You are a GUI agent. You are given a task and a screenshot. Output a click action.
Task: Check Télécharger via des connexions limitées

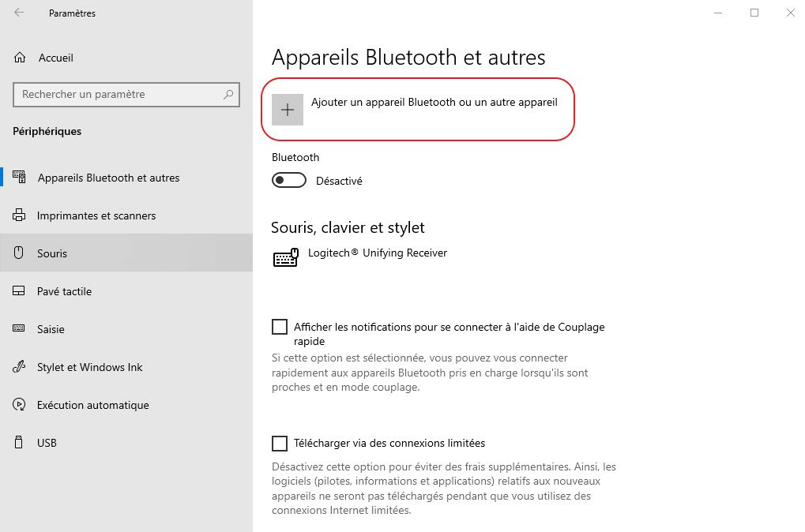(280, 443)
